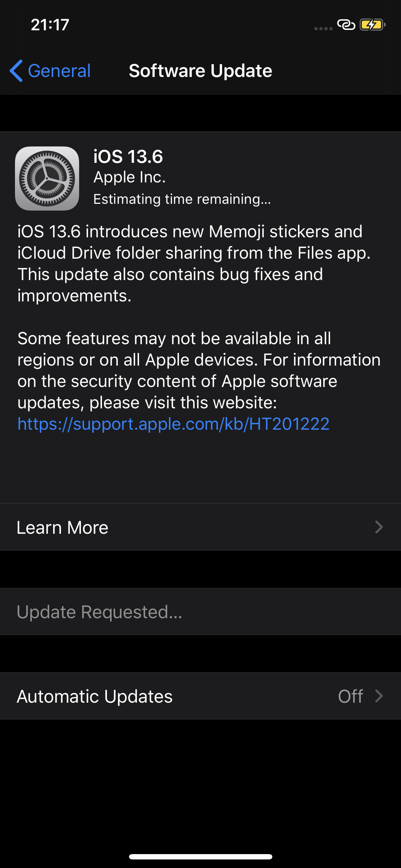Tap the 21:17 clock in status bar
The image size is (401, 868).
(x=50, y=25)
